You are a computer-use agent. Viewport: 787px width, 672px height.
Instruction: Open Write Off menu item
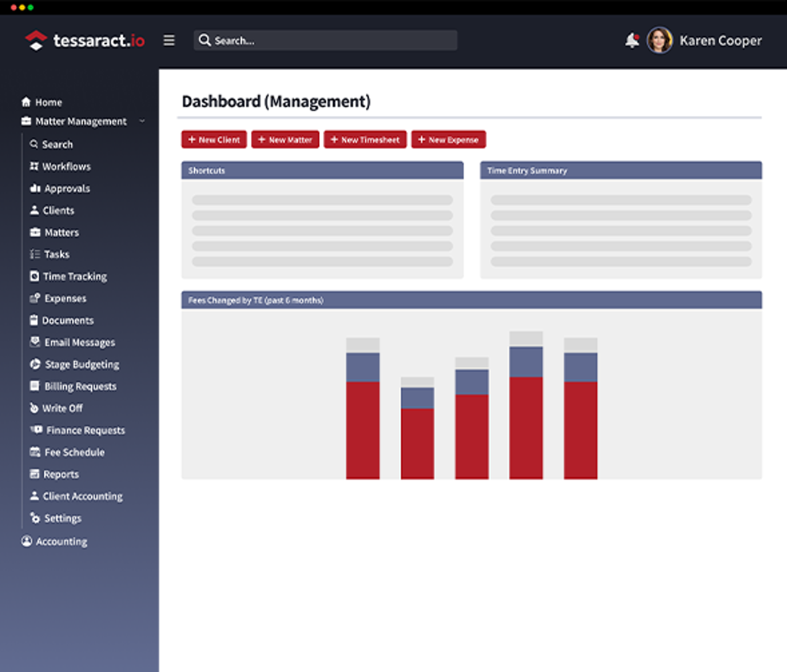pyautogui.click(x=62, y=408)
